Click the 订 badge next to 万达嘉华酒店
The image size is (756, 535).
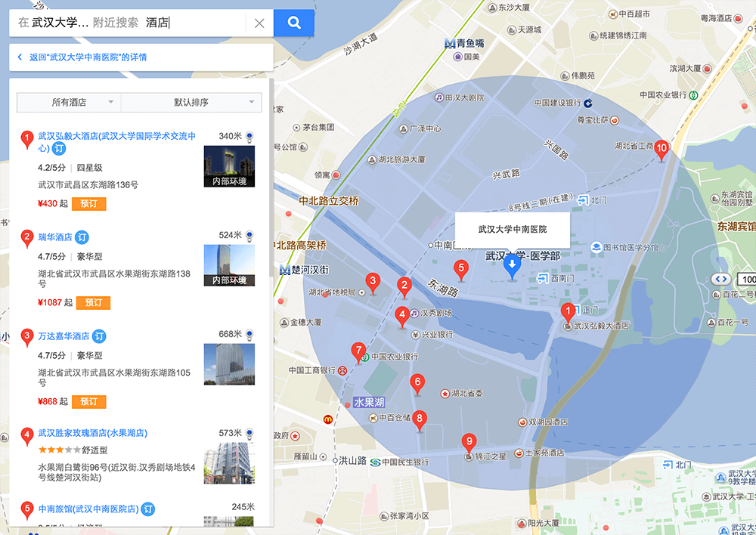99,336
